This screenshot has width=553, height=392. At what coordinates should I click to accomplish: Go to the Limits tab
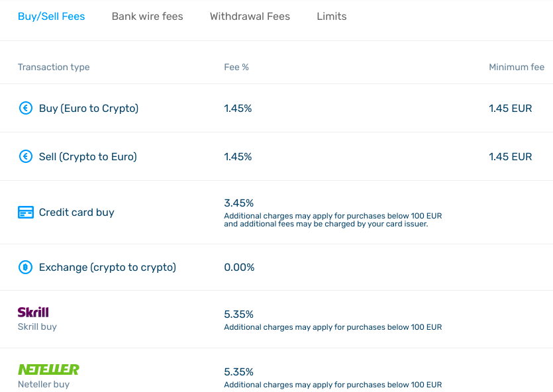click(332, 16)
